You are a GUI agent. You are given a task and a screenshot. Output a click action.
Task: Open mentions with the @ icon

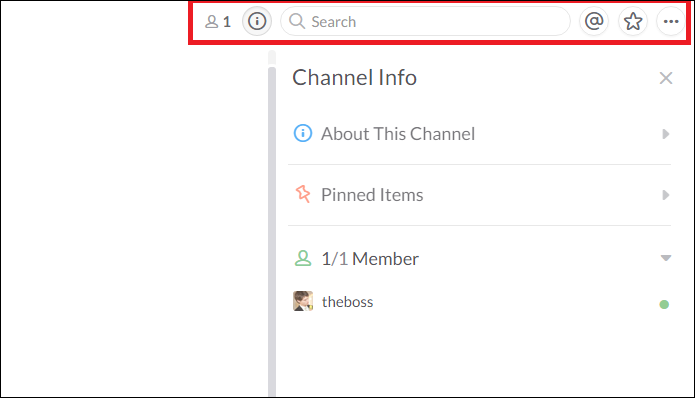[x=594, y=21]
